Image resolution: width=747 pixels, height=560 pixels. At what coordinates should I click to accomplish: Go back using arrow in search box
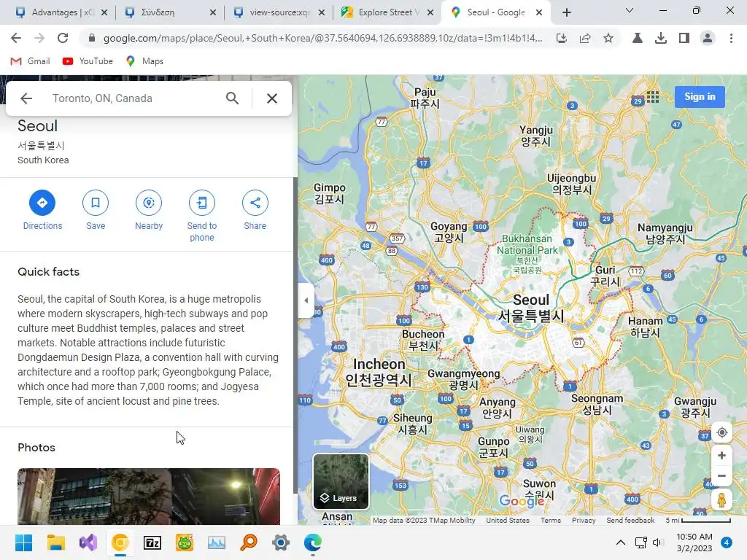point(26,98)
